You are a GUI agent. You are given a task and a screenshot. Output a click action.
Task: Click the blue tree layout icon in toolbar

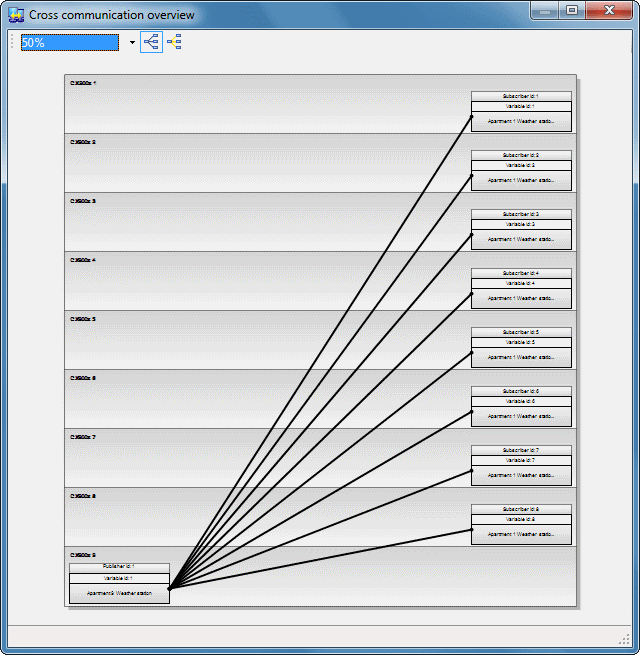(x=151, y=42)
